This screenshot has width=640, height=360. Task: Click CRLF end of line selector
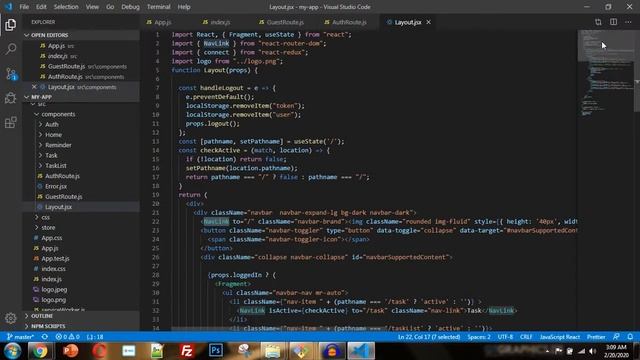(x=526, y=337)
